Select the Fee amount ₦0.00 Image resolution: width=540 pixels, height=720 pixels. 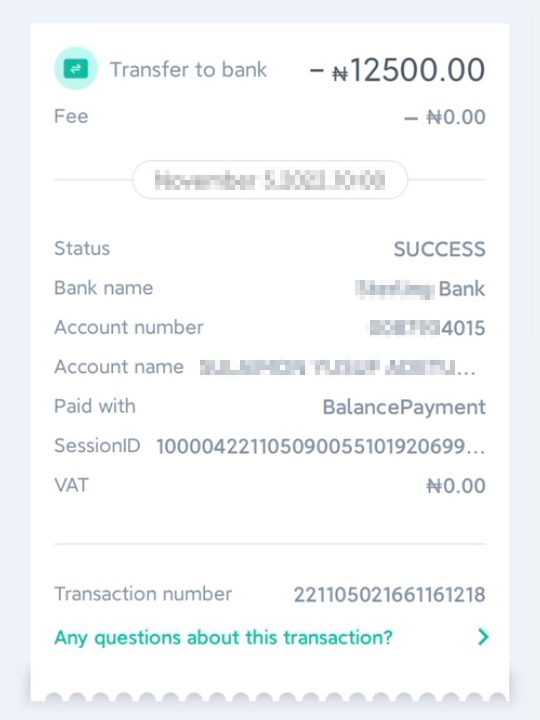tap(444, 117)
